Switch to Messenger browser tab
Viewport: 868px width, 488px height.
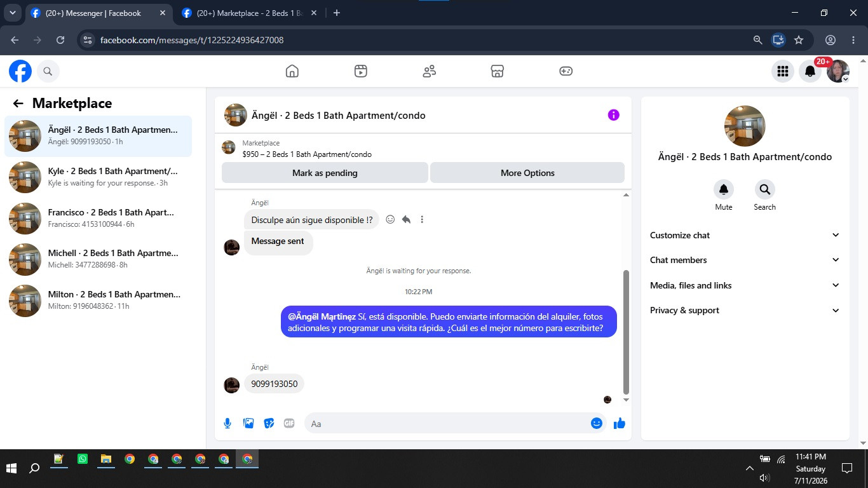coord(99,13)
